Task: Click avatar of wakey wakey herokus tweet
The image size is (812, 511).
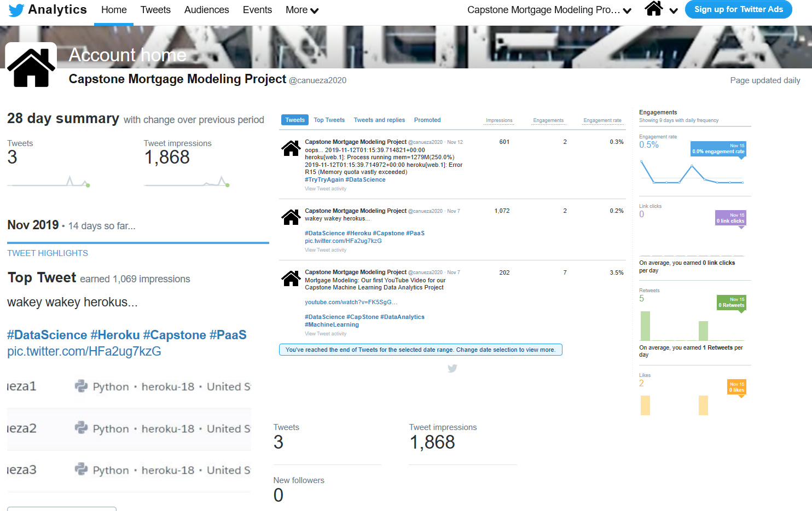Action: point(291,217)
